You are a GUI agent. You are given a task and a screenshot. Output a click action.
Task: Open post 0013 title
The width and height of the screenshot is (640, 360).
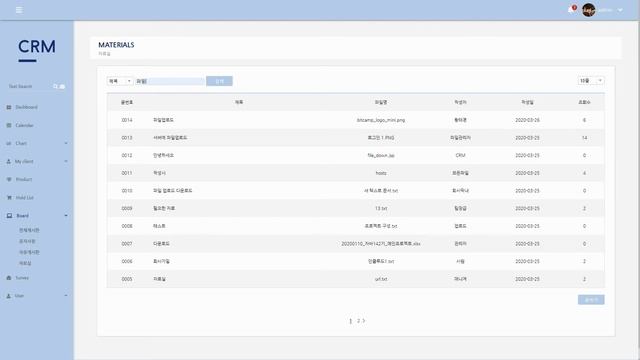[170, 138]
